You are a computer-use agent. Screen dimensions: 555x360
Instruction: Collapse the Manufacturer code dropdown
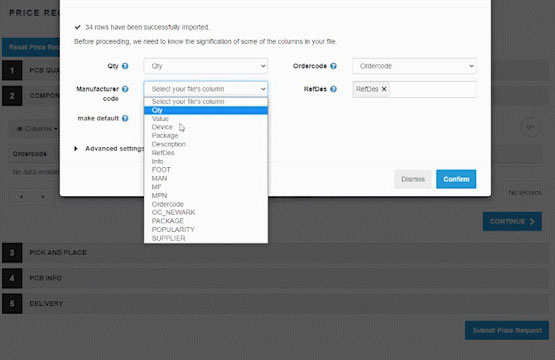coord(206,89)
